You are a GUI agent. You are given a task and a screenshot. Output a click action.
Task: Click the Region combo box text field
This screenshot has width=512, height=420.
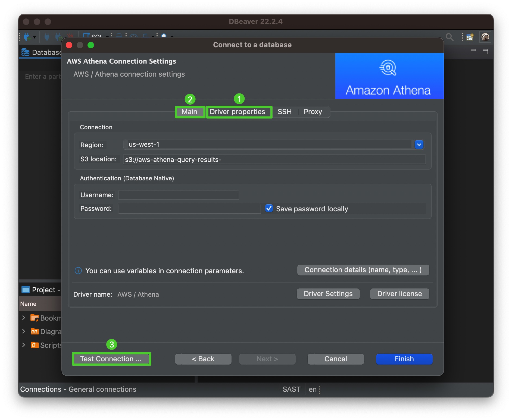(x=269, y=145)
